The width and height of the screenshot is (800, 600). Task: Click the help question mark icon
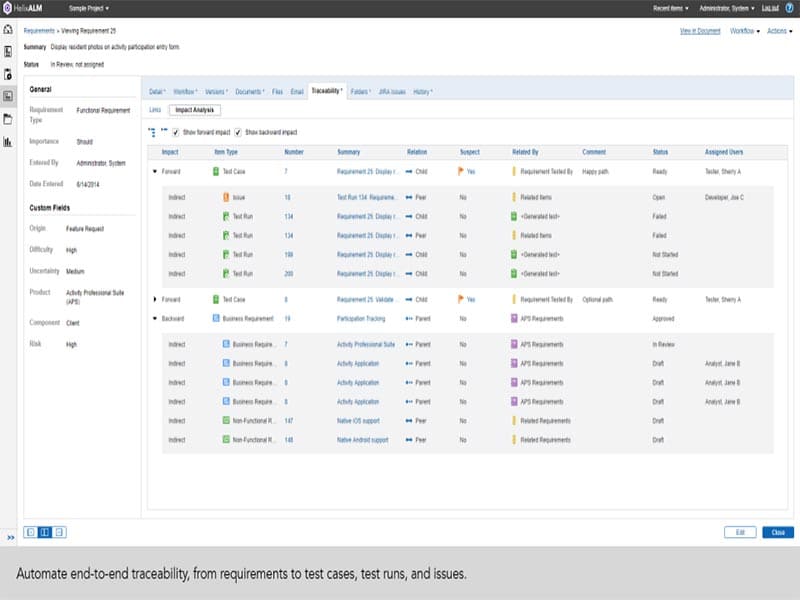pyautogui.click(x=789, y=8)
